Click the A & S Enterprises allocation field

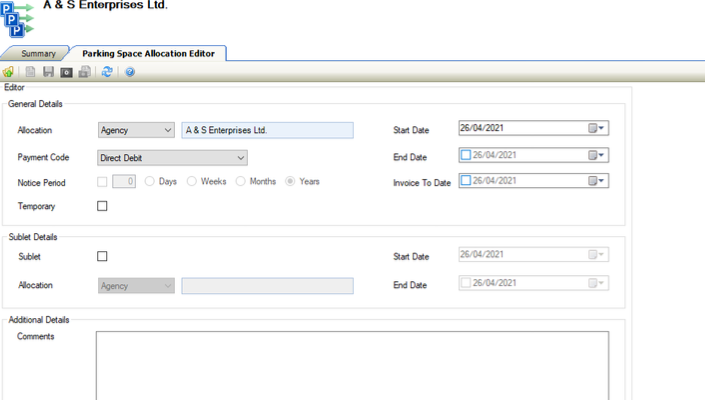coord(267,130)
